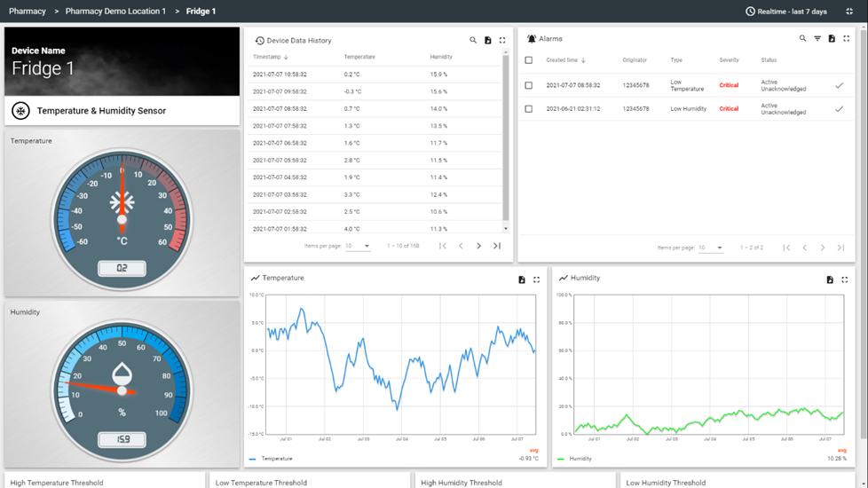Viewport: 868px width, 488px height.
Task: Expand Device Data History to fullscreen
Action: coord(502,40)
